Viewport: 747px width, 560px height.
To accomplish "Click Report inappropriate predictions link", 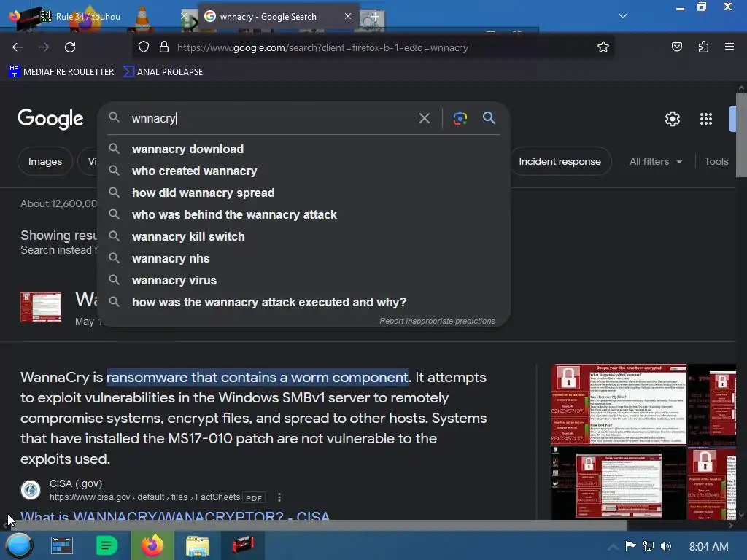I will (437, 321).
